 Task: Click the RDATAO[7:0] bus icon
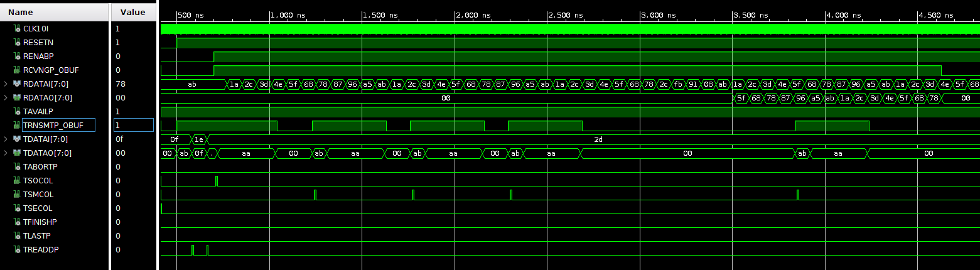tap(17, 98)
